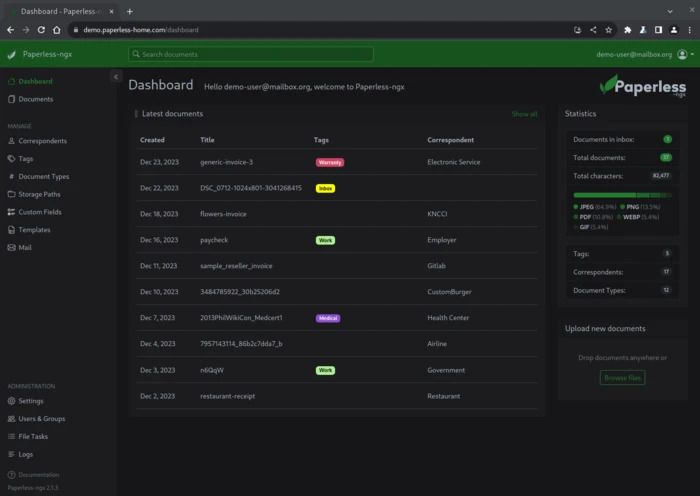Click the CustomBurger correspondent

(449, 292)
